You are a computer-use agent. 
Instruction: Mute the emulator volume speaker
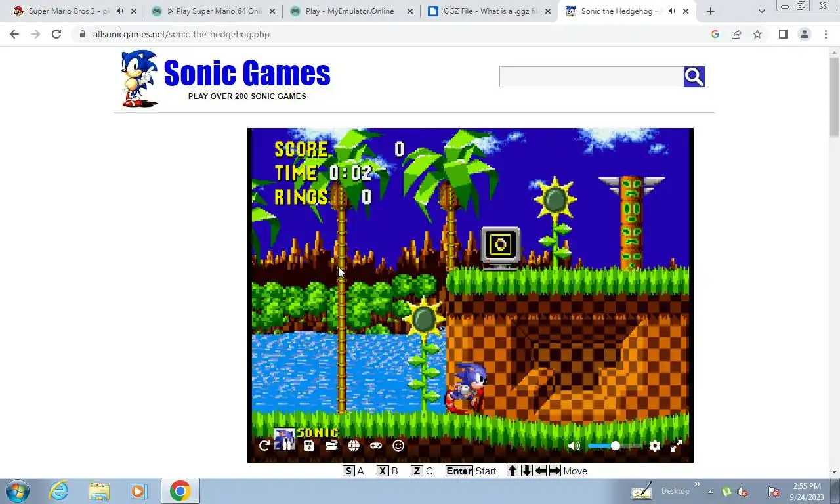coord(574,446)
